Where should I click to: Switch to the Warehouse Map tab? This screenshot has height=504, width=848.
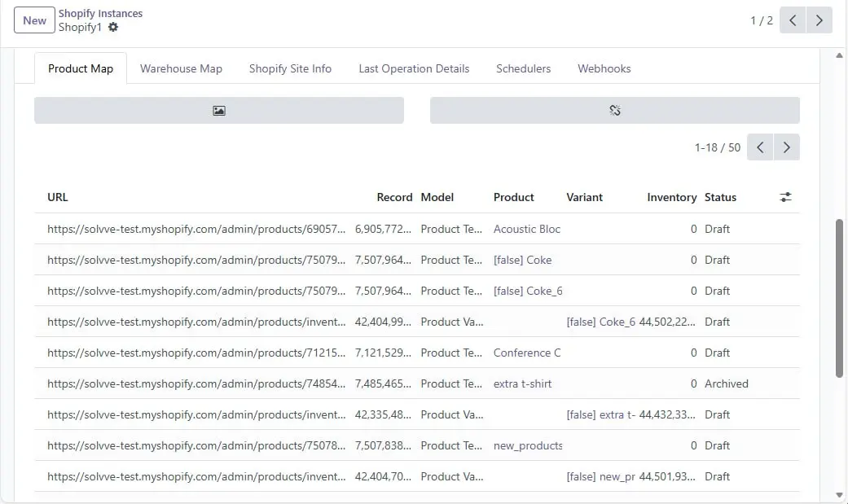tap(181, 68)
